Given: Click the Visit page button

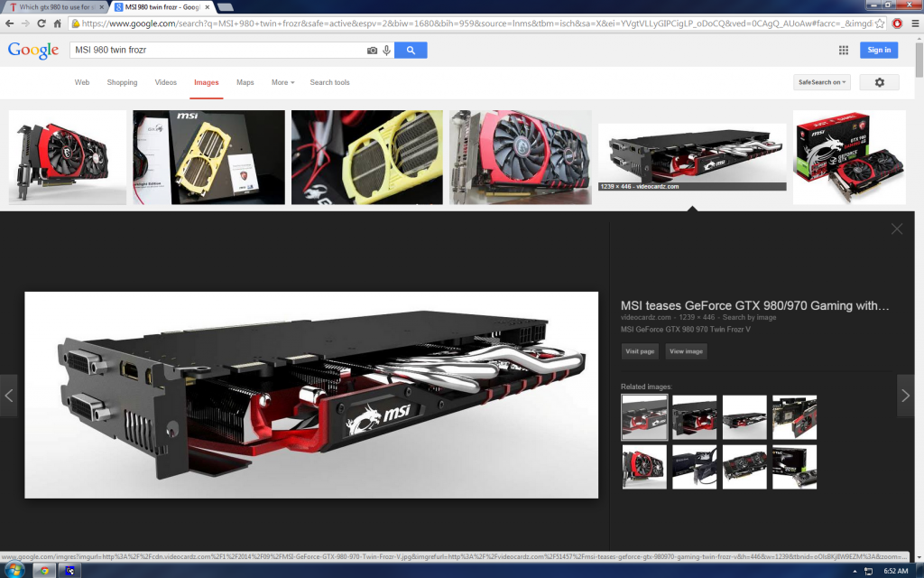Looking at the screenshot, I should pyautogui.click(x=640, y=351).
